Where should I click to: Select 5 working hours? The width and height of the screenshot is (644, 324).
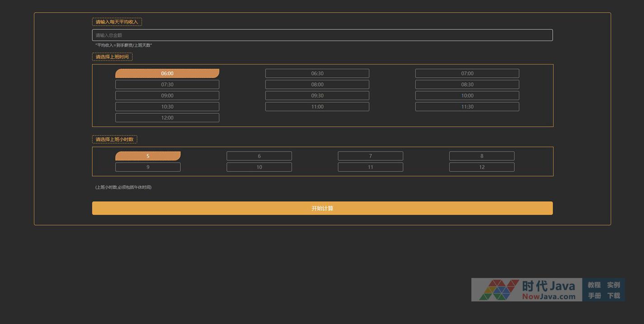pos(148,156)
